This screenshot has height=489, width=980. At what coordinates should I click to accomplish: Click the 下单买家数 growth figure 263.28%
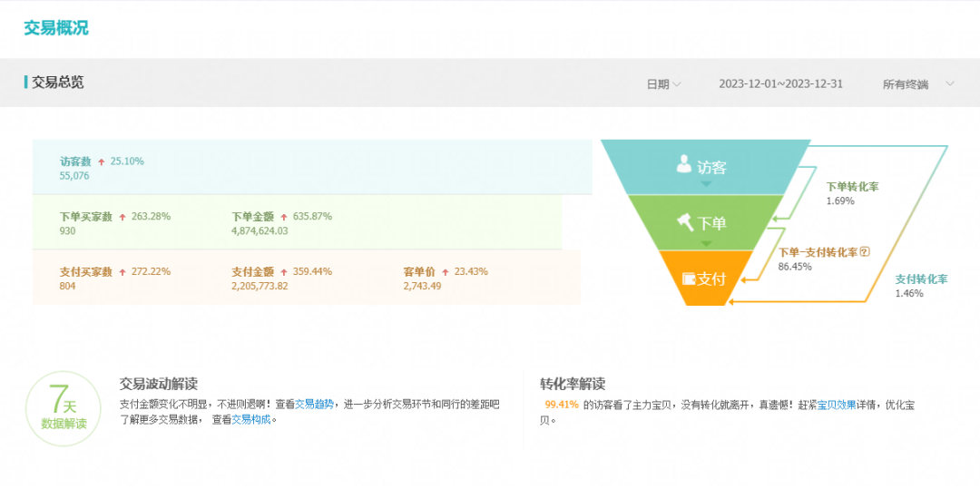(151, 217)
